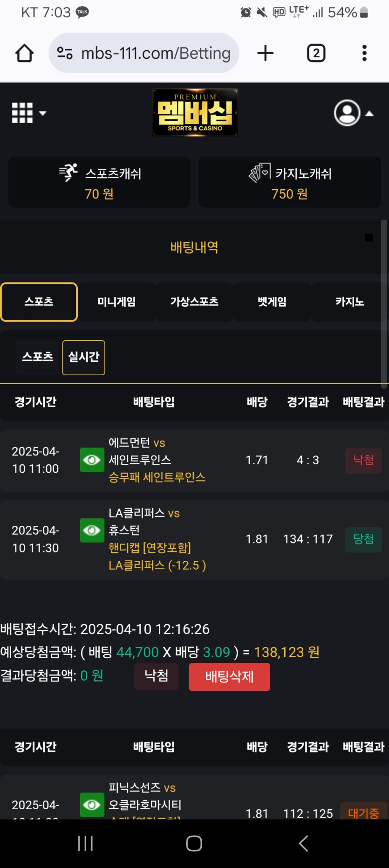
Task: Open the 카지노 tab
Action: [x=350, y=302]
